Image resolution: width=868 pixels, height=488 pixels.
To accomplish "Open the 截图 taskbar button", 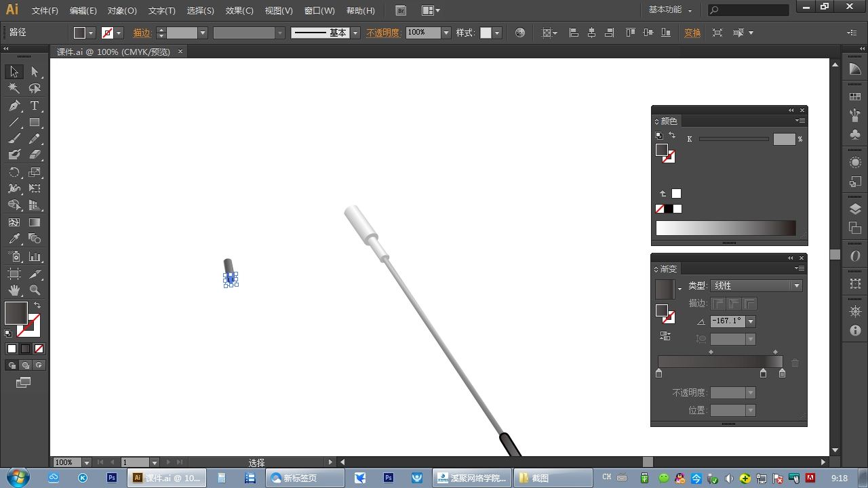I will pos(552,478).
